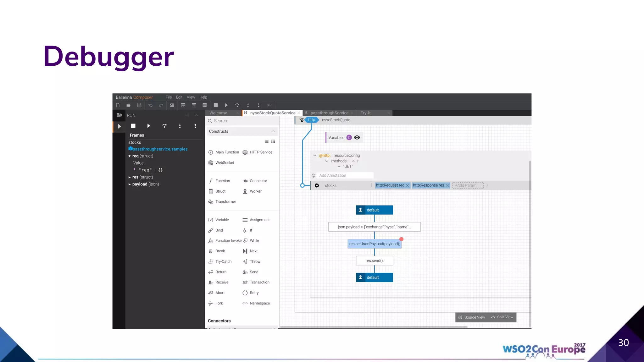
Task: Collapse the Constructs section
Action: coord(273,131)
